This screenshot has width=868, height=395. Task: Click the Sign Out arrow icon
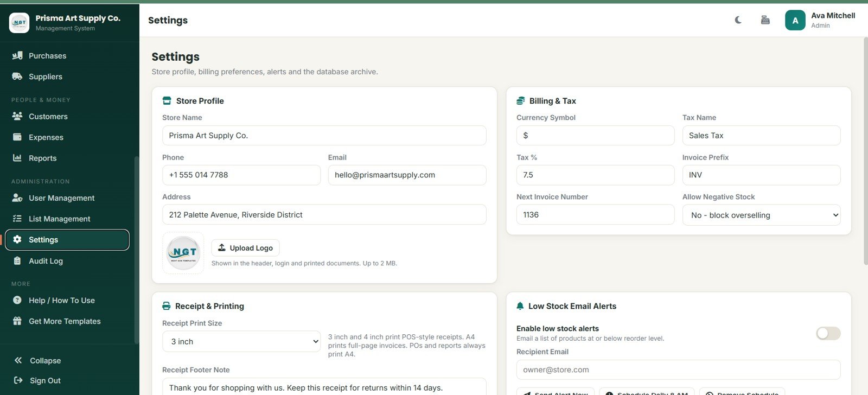[x=18, y=380]
